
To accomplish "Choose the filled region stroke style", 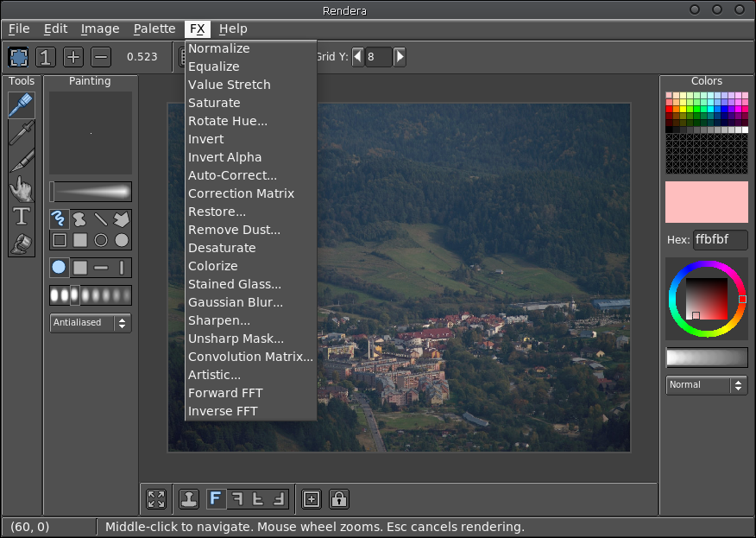I will (80, 219).
